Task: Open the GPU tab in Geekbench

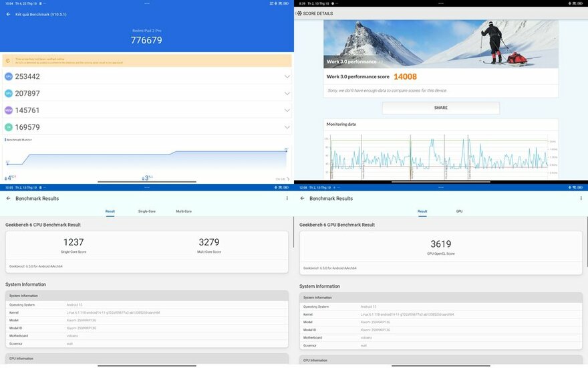Action: point(459,211)
